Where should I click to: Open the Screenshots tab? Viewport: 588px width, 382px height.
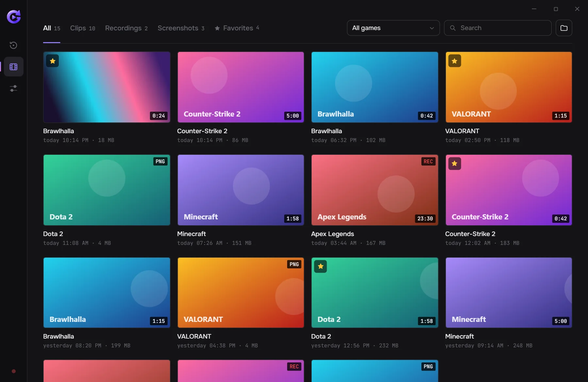pos(181,28)
